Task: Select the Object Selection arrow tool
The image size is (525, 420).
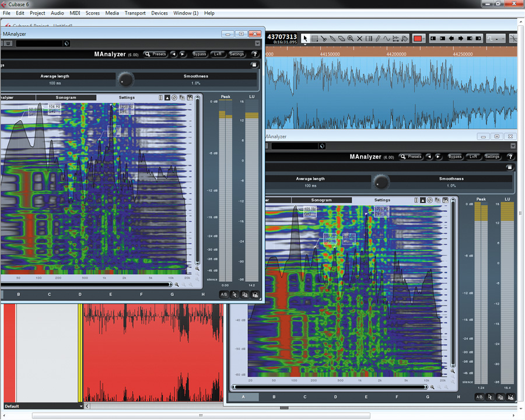Action: coord(305,38)
